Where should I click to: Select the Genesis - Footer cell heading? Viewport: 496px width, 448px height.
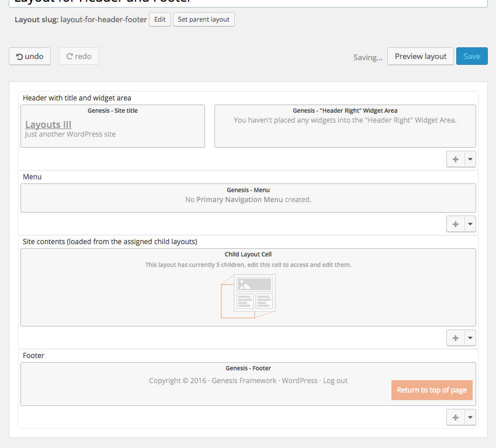tap(248, 368)
